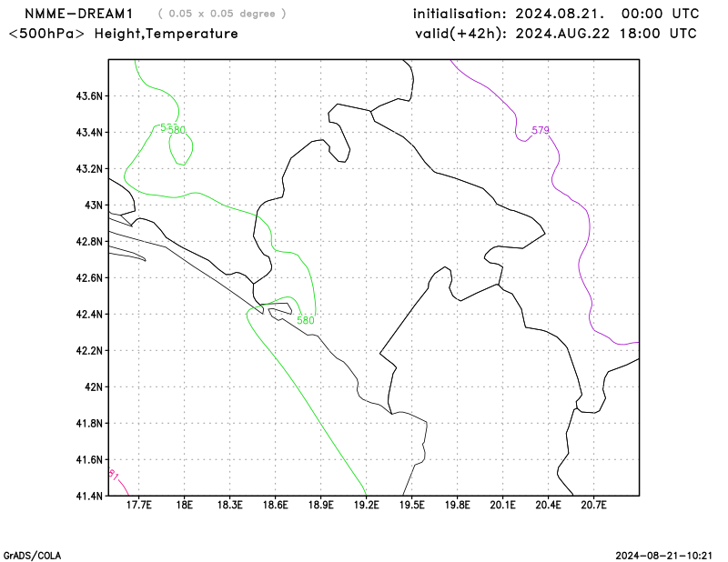Click the 19.8E longitude label
The width and height of the screenshot is (728, 562).
[458, 505]
